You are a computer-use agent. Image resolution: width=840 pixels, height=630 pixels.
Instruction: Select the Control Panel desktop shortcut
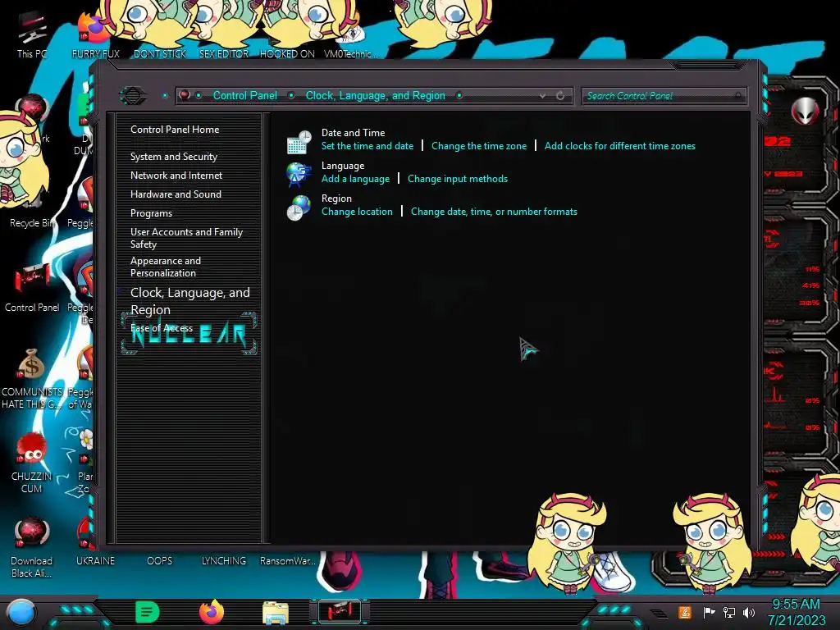click(x=32, y=288)
